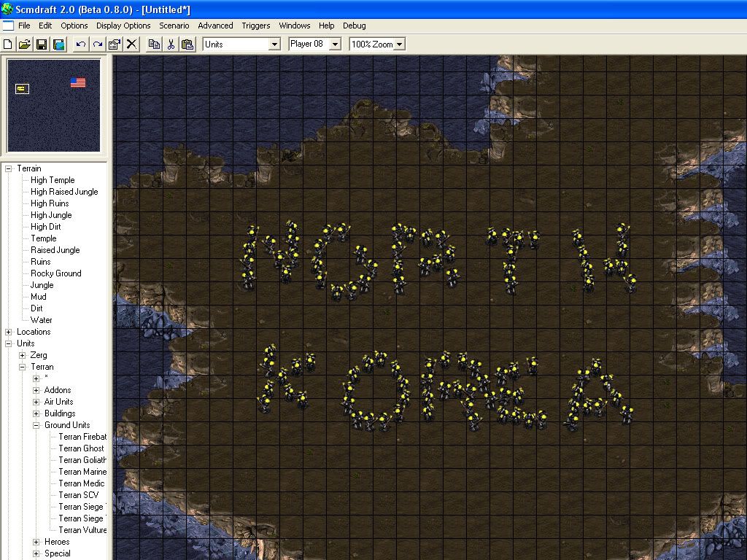Viewport: 747px width, 560px height.
Task: Cut the selection with scissors icon
Action: [171, 44]
